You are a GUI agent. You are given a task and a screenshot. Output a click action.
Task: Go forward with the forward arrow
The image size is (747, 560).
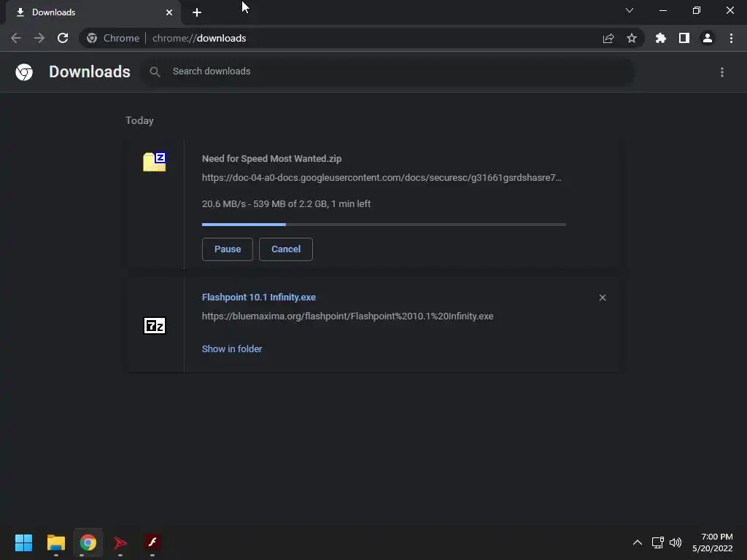coord(39,38)
